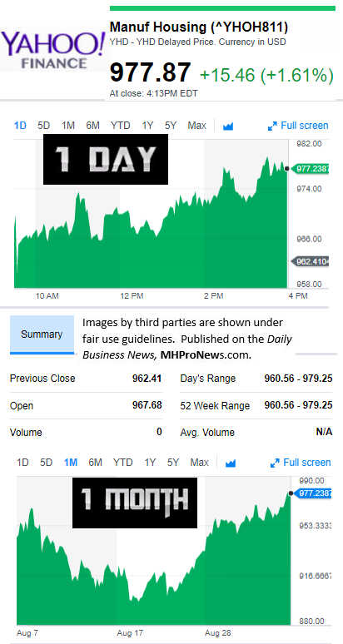The height and width of the screenshot is (644, 343).
Task: Click the 2 PM axis label
Action: 214,295
